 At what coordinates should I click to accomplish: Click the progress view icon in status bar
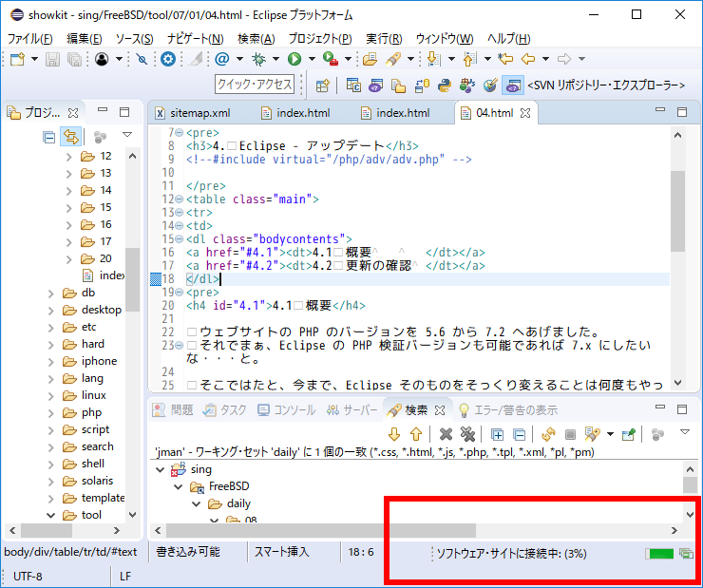[x=686, y=554]
